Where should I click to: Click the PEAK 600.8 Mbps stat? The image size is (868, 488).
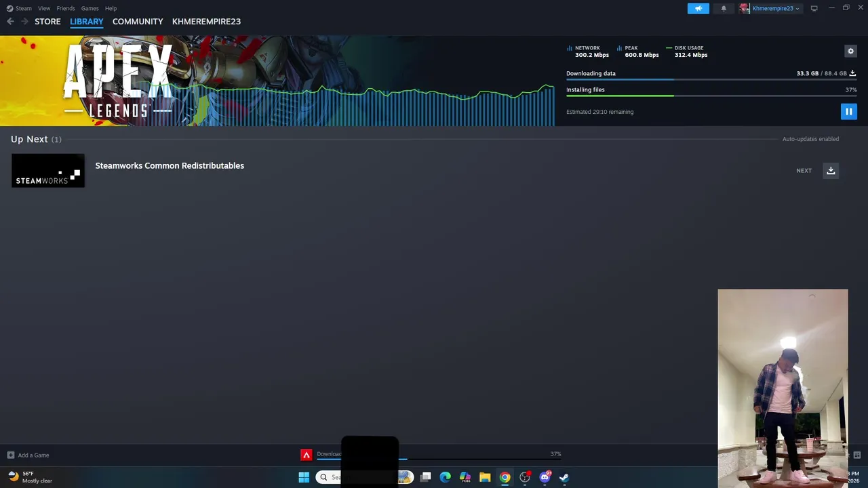click(x=638, y=52)
